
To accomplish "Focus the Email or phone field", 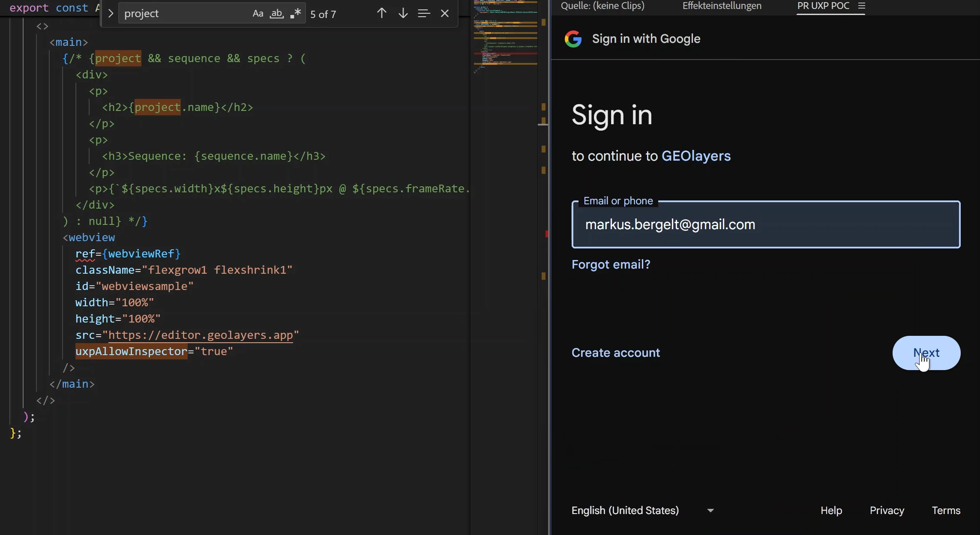I will click(x=766, y=225).
